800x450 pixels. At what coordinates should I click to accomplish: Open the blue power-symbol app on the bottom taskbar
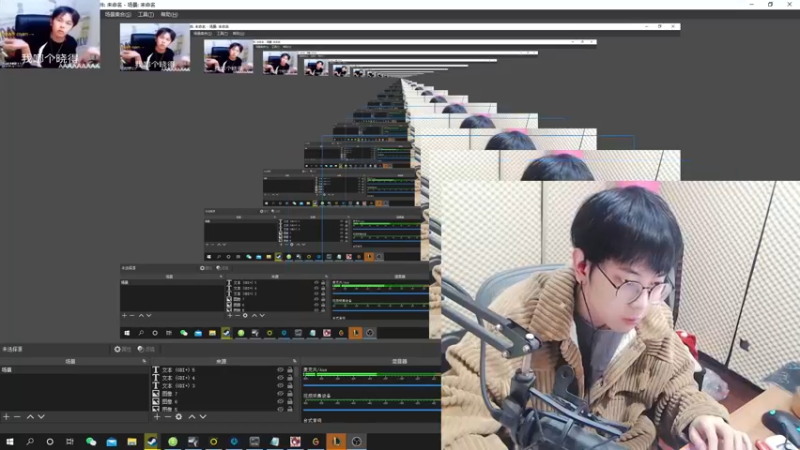(x=234, y=442)
